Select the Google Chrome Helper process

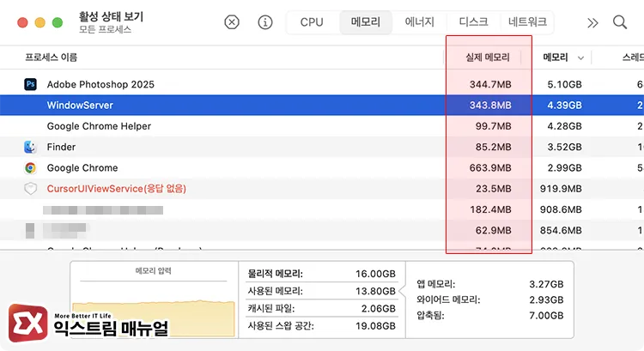coord(99,126)
